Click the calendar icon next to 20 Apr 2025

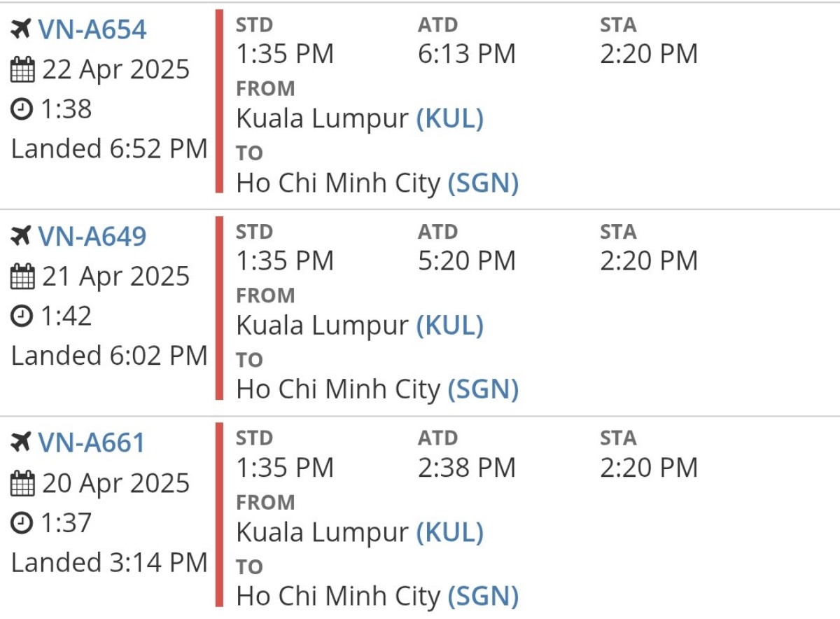pos(22,484)
